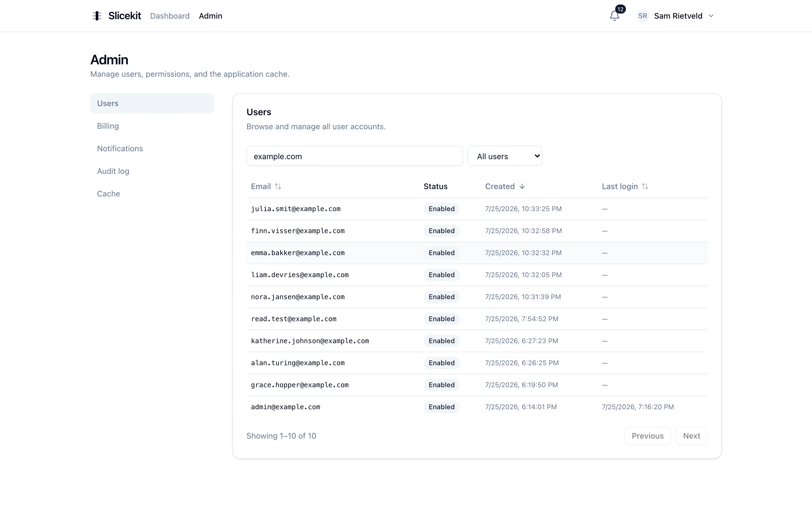Screen dimensions: 812x508
Task: Switch to the Notifications sidebar section
Action: [x=152, y=148]
